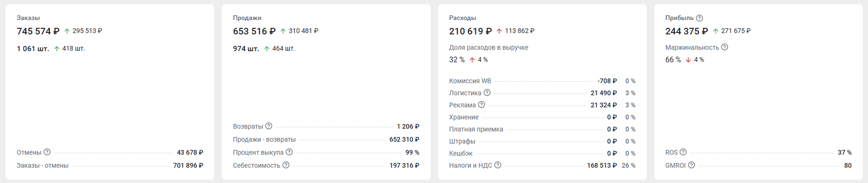
Task: Open the Реклама question mark icon
Action: 481,105
